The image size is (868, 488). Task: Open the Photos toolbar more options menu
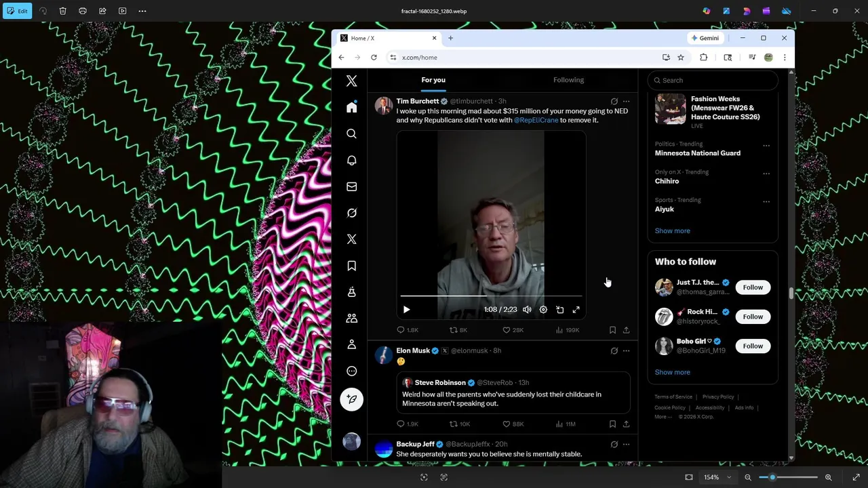tap(142, 11)
